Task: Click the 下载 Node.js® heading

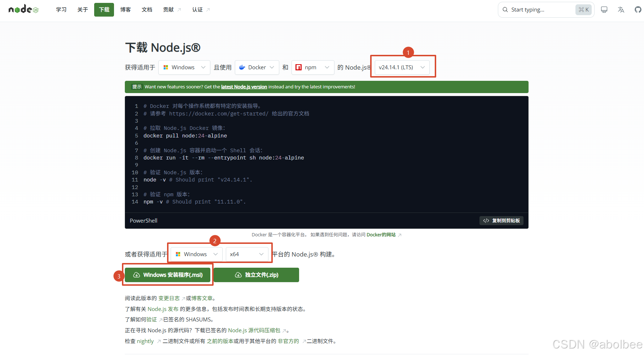Action: coord(163,48)
